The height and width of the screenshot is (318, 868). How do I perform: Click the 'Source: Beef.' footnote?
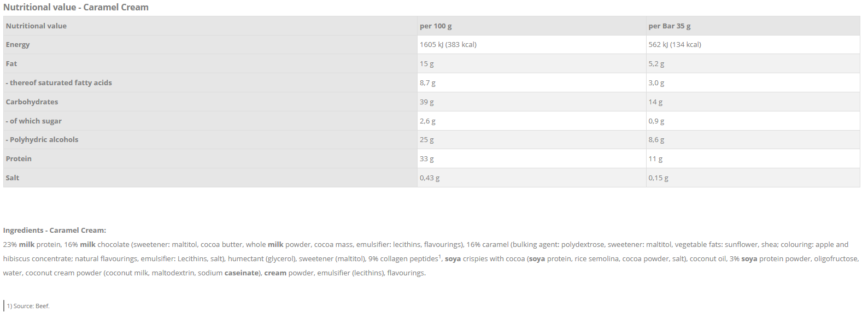click(28, 306)
